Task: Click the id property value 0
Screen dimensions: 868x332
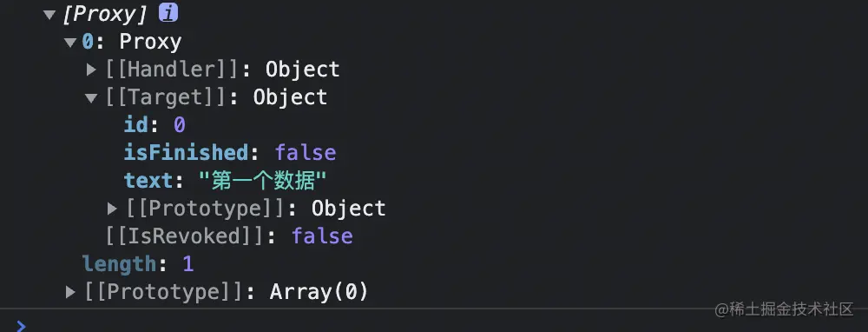Action: (180, 125)
